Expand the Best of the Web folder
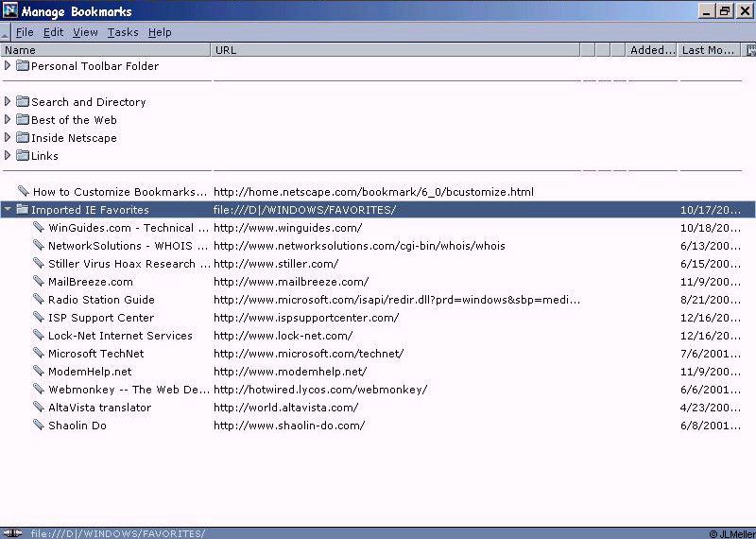The width and height of the screenshot is (756, 539). pyautogui.click(x=8, y=119)
